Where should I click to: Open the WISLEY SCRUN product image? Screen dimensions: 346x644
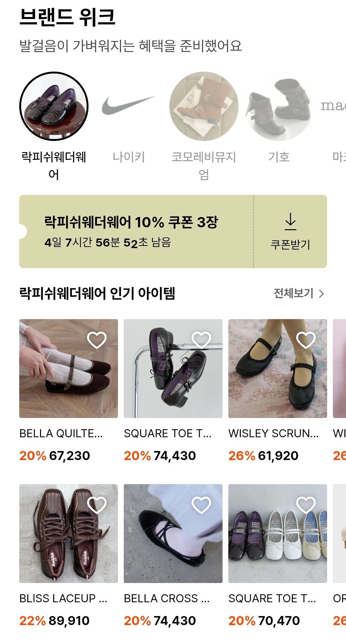(x=278, y=369)
